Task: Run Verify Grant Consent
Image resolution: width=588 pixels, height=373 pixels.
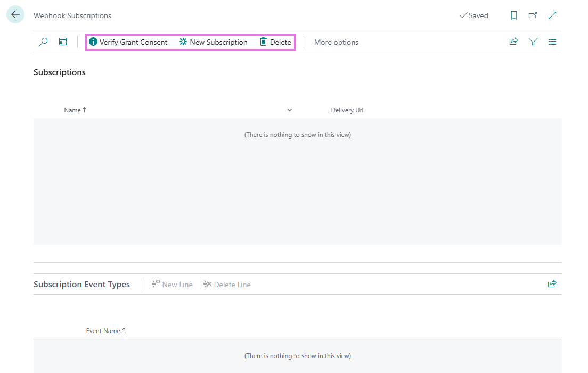Action: coord(128,42)
